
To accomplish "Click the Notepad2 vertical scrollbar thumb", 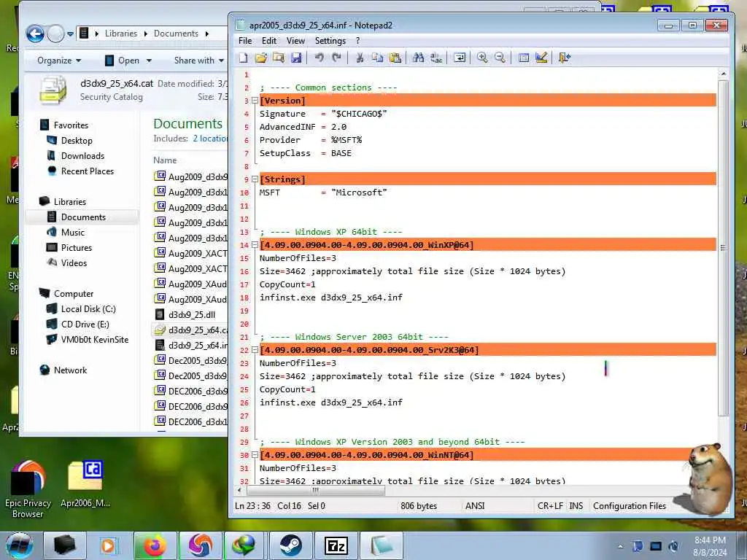I will coord(723,248).
